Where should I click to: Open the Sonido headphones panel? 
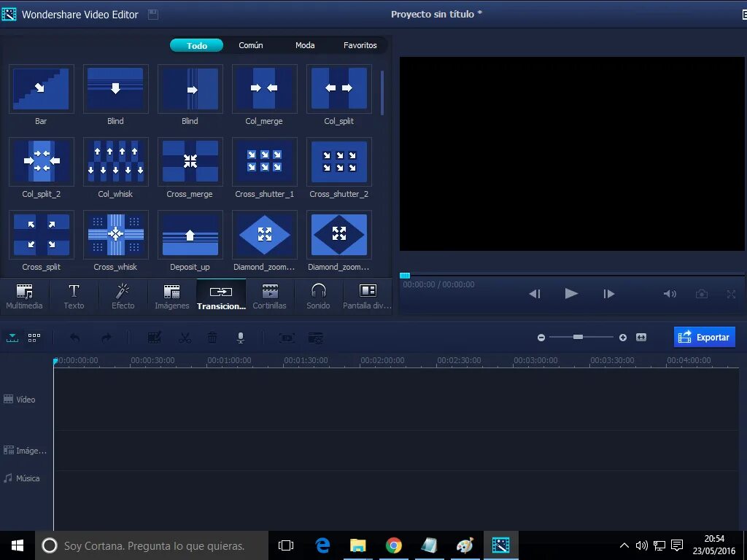point(318,296)
